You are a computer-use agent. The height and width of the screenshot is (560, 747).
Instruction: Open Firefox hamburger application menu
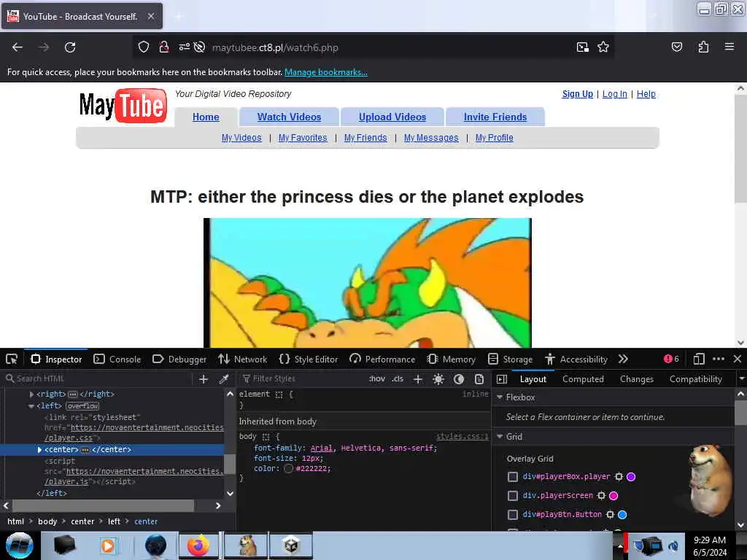(729, 47)
